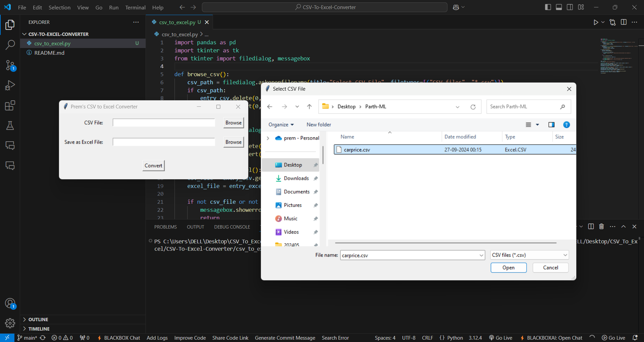The height and width of the screenshot is (342, 644).
Task: Open the Accounts icon in activity bar
Action: click(x=10, y=303)
